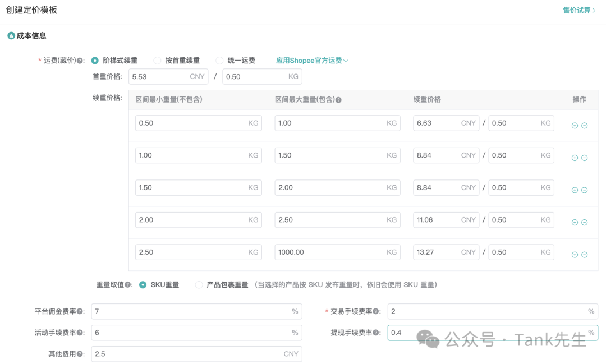Click maximum weight field showing 1000.00 KG

[x=337, y=252]
